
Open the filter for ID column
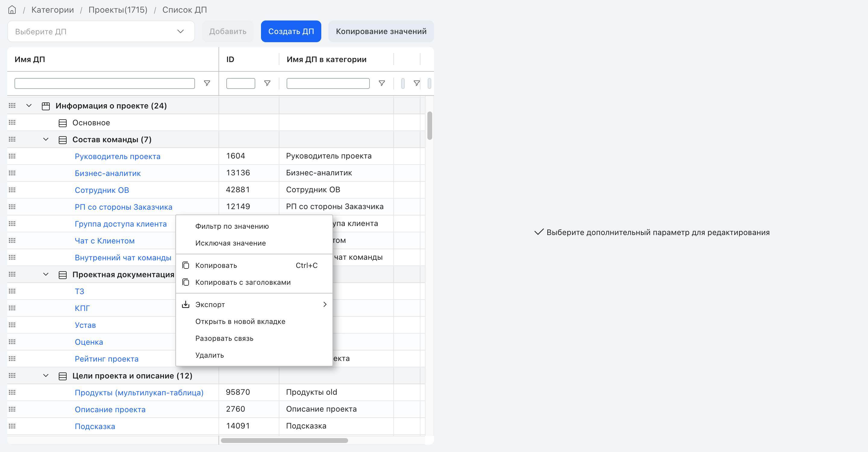[x=267, y=83]
